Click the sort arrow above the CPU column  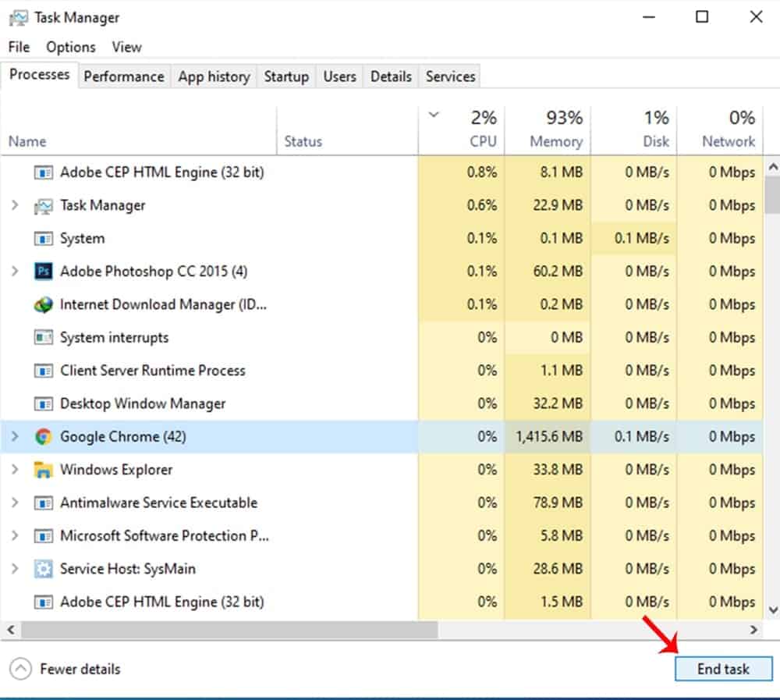pyautogui.click(x=434, y=115)
